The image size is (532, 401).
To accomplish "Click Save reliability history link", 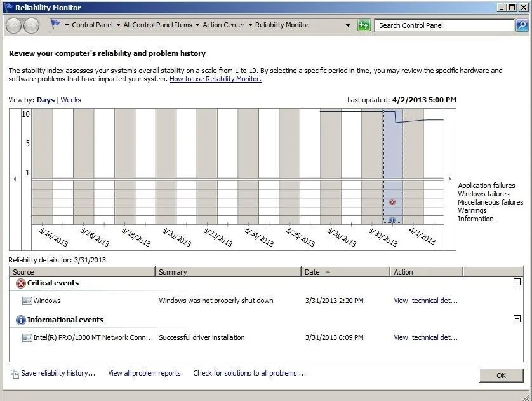I will 58,373.
